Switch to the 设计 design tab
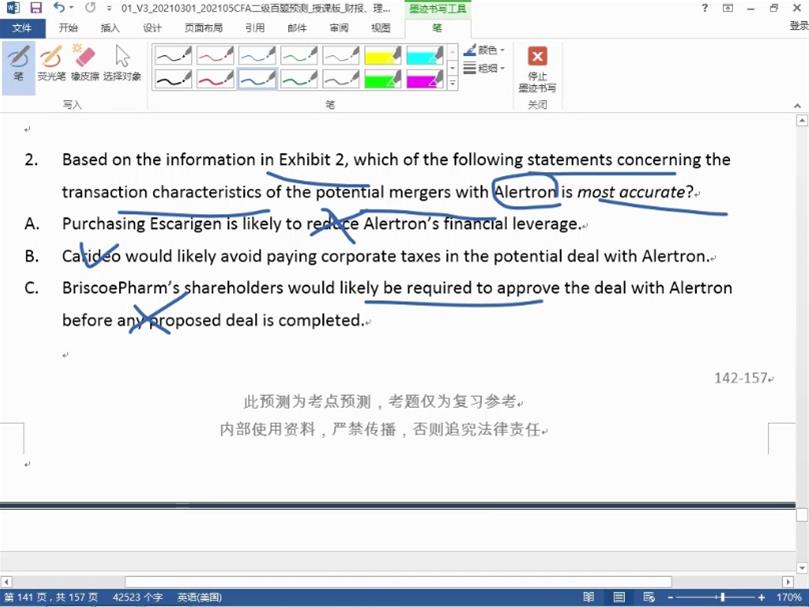 tap(152, 28)
